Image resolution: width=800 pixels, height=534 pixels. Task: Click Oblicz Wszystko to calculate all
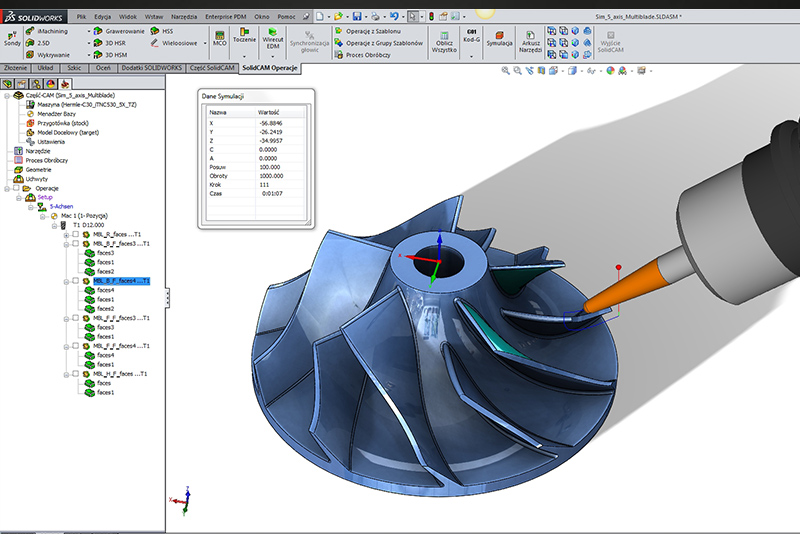pos(444,42)
